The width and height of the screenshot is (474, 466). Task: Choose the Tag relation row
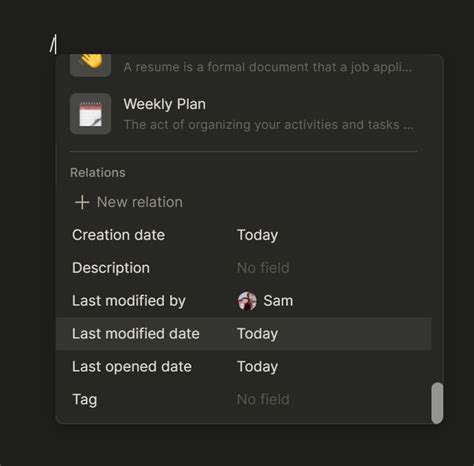click(244, 399)
